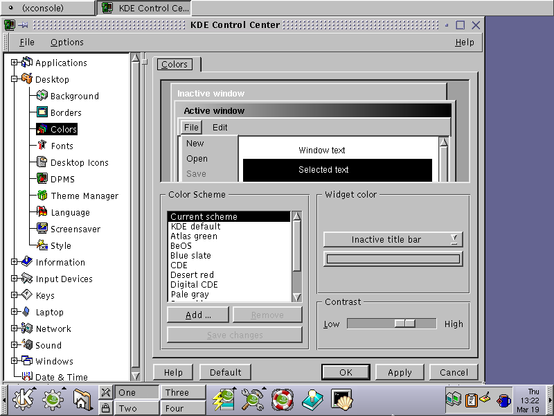Click the Apply button
The image size is (554, 416).
(x=399, y=373)
